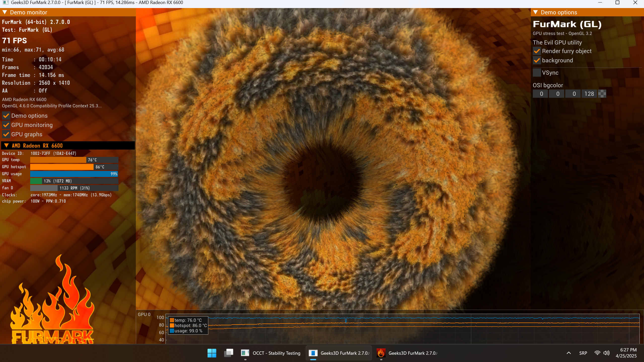Viewport: 644px width, 362px height.
Task: Click the GPU usage 99% bar
Action: [x=74, y=174]
